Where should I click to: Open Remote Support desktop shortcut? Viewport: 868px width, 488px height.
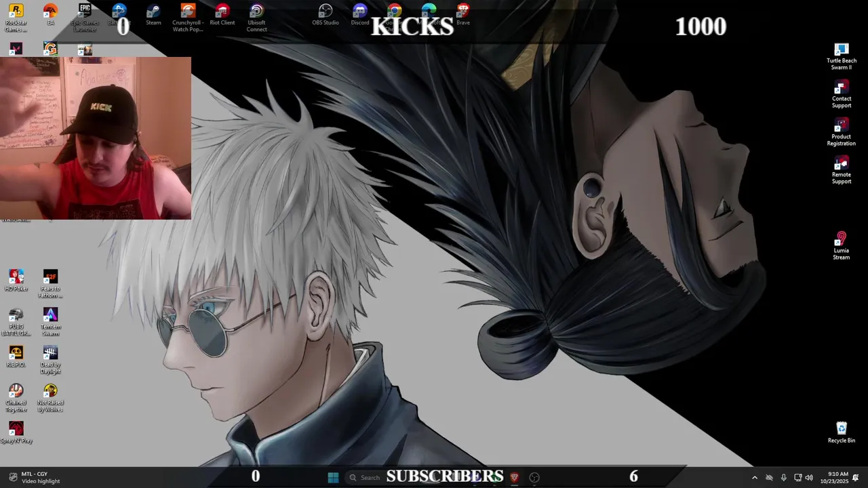[x=842, y=170]
